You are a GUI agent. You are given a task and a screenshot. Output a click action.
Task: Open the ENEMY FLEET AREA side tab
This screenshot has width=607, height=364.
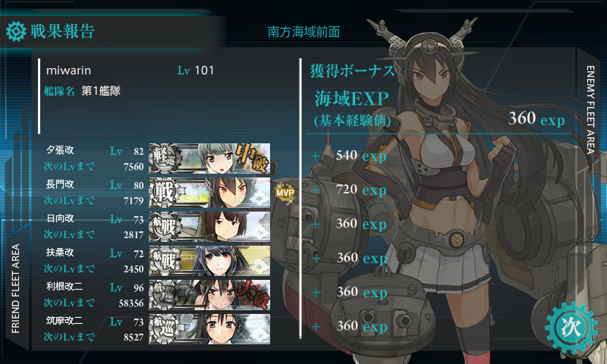590,110
